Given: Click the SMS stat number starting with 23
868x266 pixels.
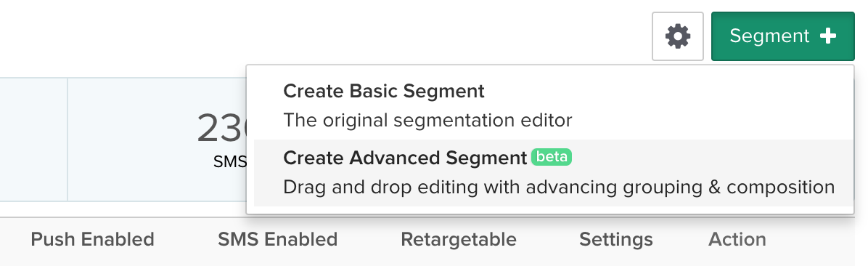Looking at the screenshot, I should coord(222,128).
